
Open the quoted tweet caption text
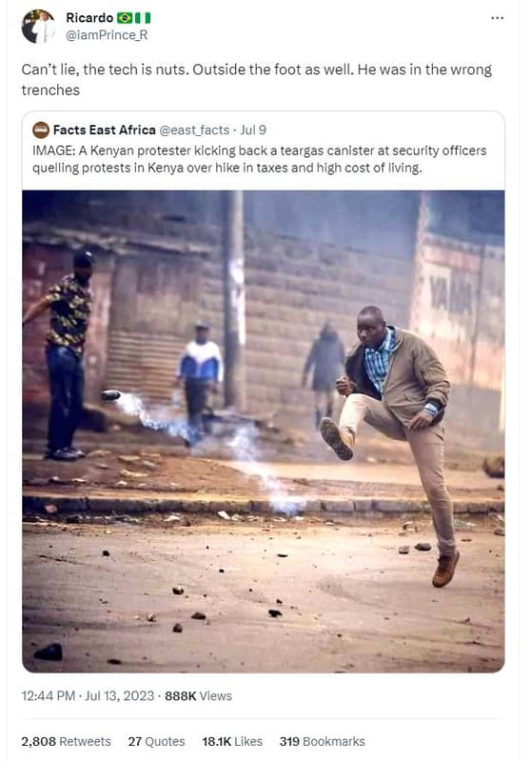(x=260, y=159)
